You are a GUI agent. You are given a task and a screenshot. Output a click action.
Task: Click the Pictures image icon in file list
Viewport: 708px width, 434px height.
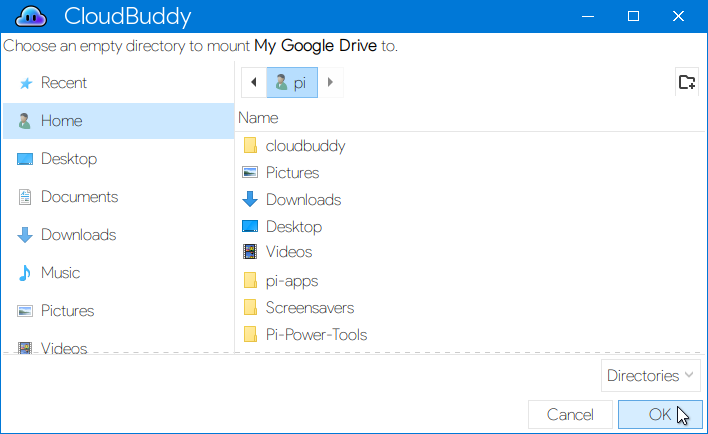(x=250, y=172)
